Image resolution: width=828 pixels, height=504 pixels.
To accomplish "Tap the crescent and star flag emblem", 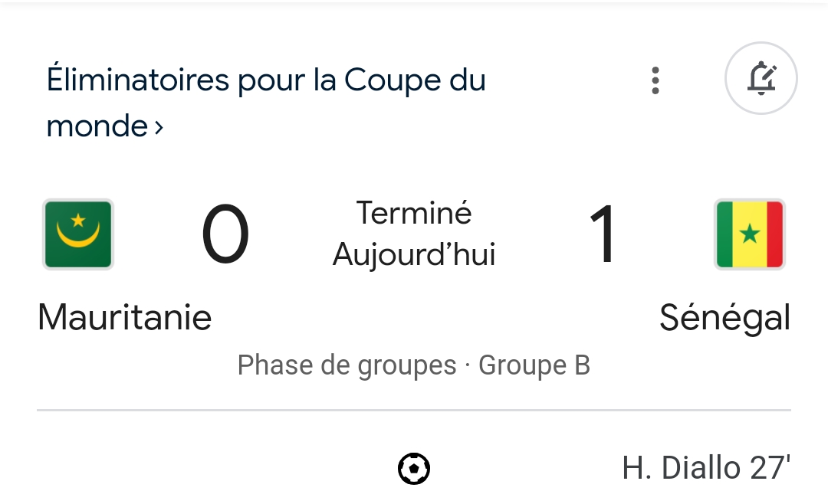I will [77, 234].
